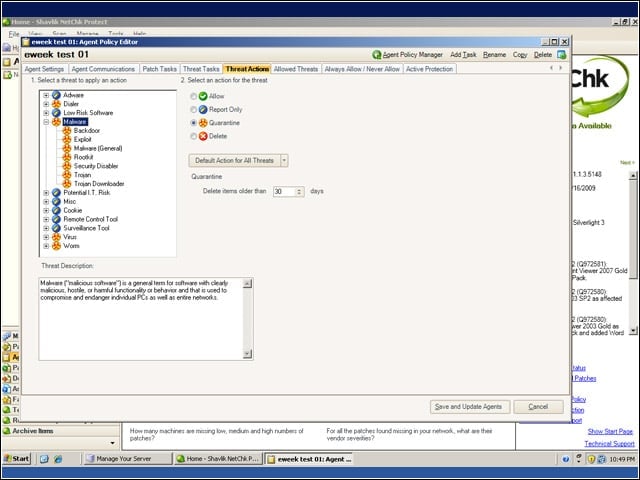
Task: Click the Dialer threat icon
Action: (56, 104)
